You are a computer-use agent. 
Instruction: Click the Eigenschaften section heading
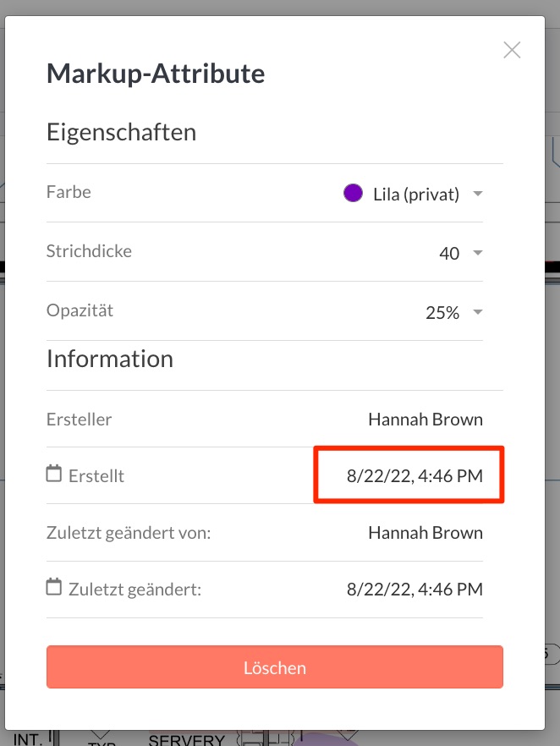tap(121, 132)
